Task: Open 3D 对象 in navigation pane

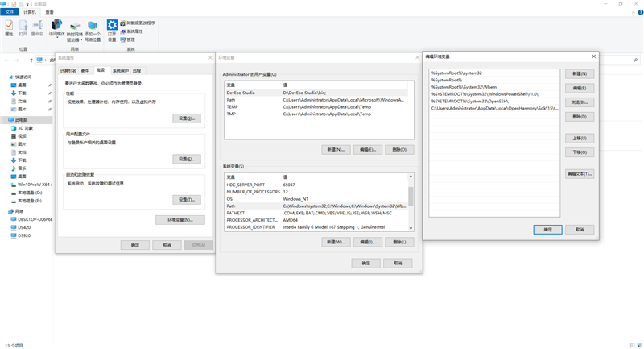Action: tap(23, 128)
